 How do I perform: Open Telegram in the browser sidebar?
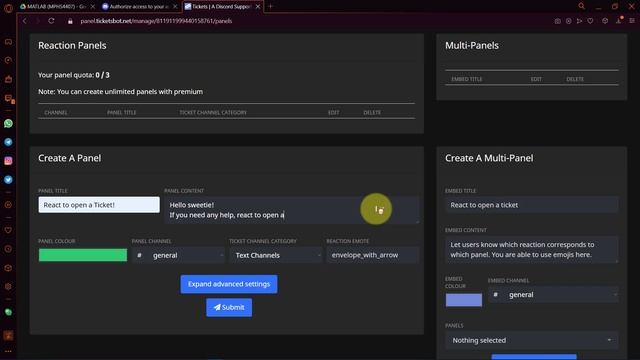[x=8, y=142]
